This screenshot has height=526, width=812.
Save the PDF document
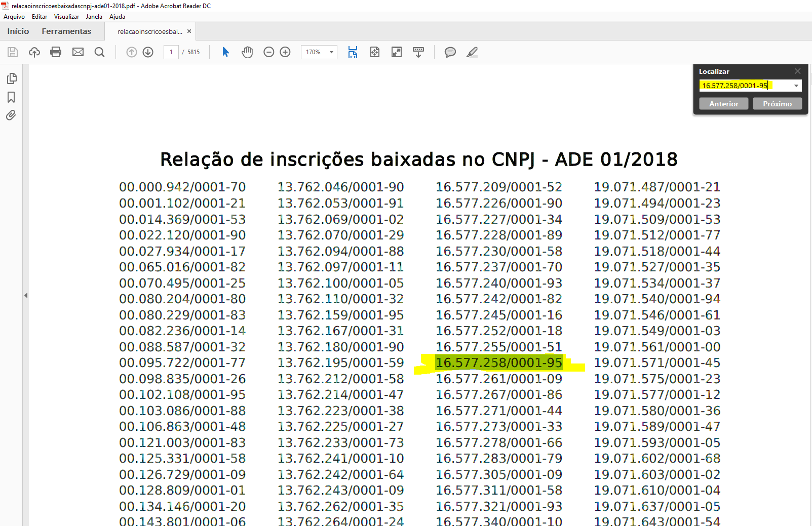13,52
